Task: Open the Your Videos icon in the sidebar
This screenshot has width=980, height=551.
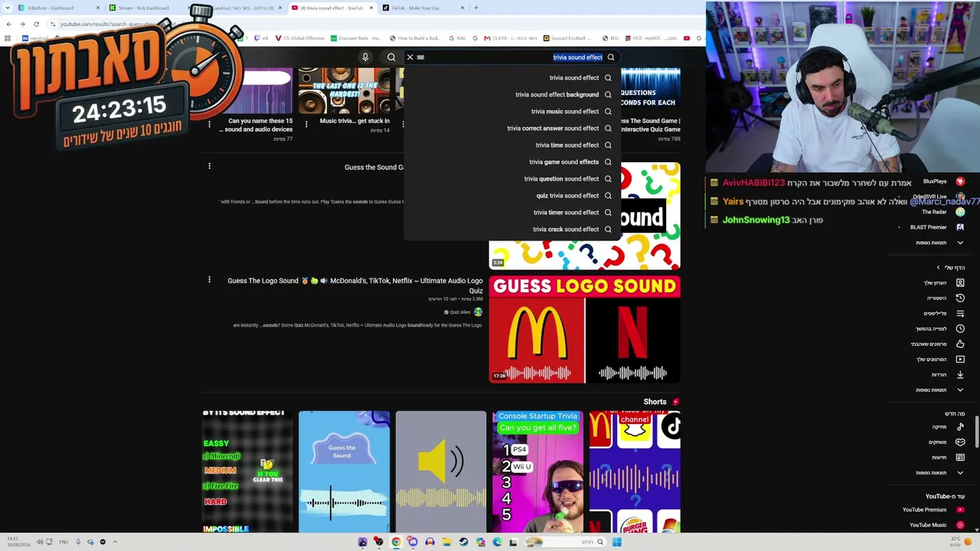Action: (x=960, y=360)
